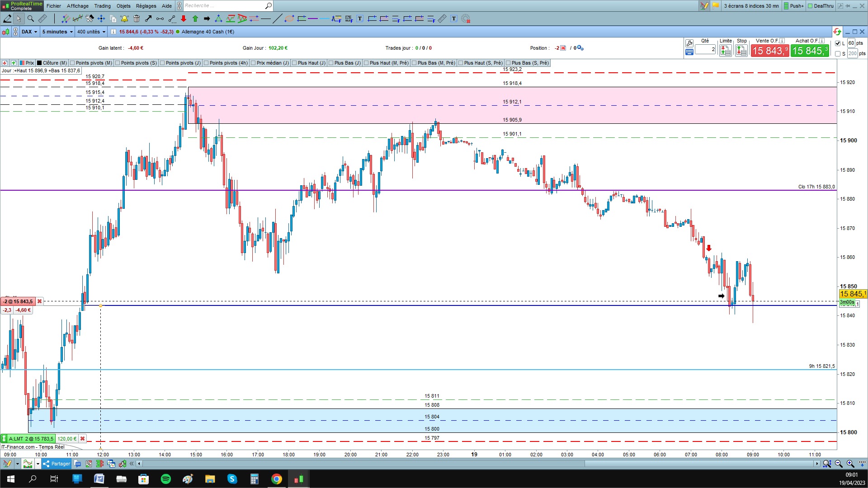Click the alarm bell alert icon
868x488 pixels.
click(124, 19)
